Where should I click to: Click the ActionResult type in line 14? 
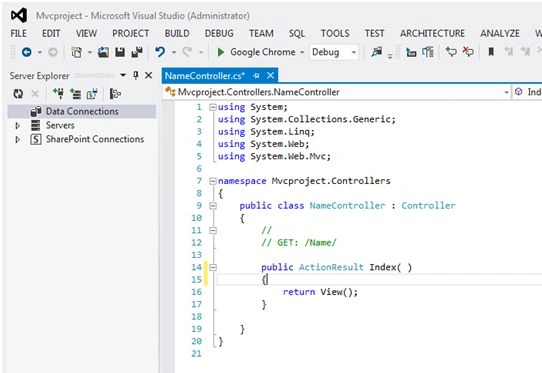point(331,267)
